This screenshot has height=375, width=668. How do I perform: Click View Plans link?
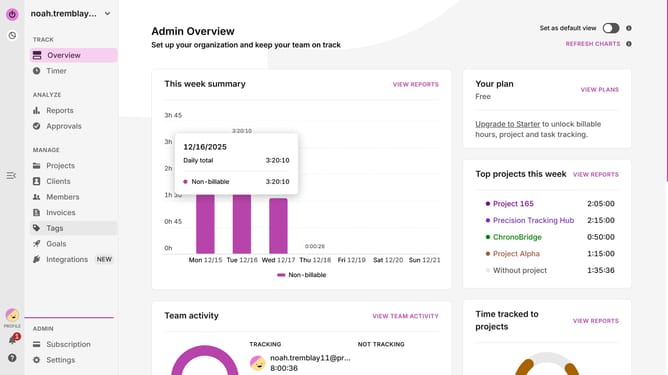(599, 89)
